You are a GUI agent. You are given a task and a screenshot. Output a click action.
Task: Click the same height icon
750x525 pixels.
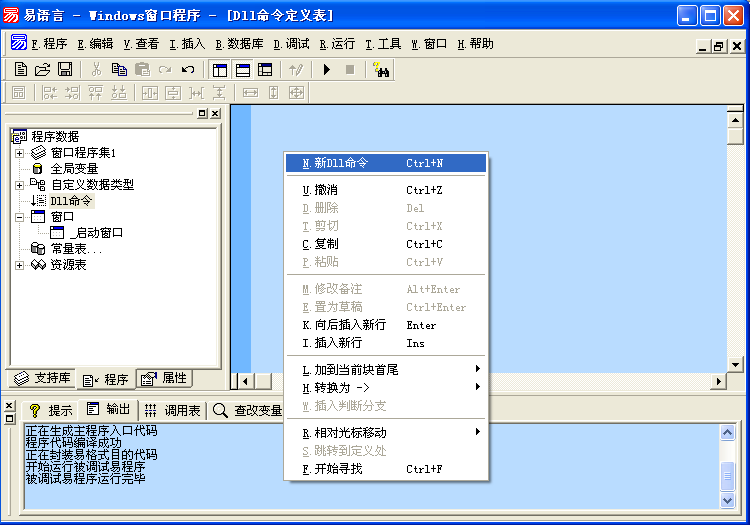click(273, 92)
